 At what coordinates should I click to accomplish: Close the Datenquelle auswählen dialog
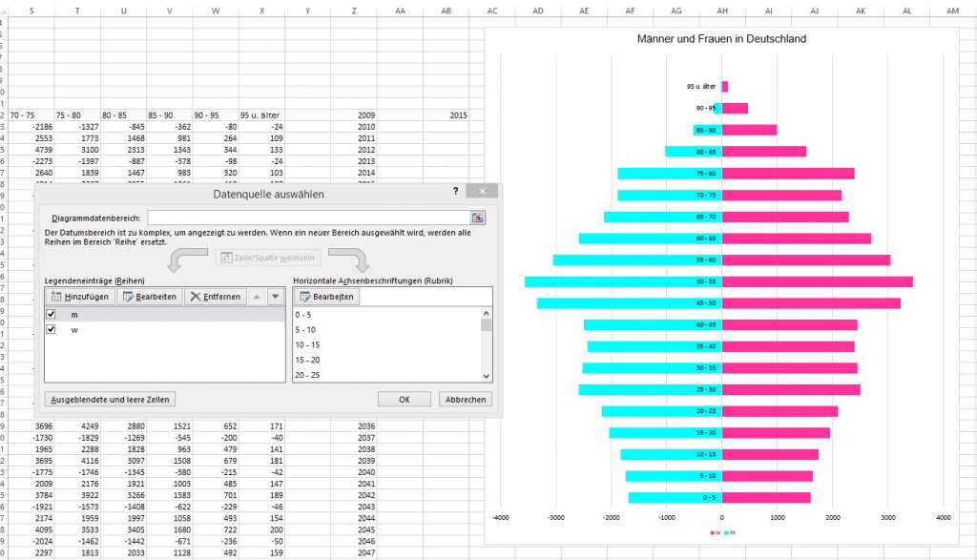[x=482, y=191]
